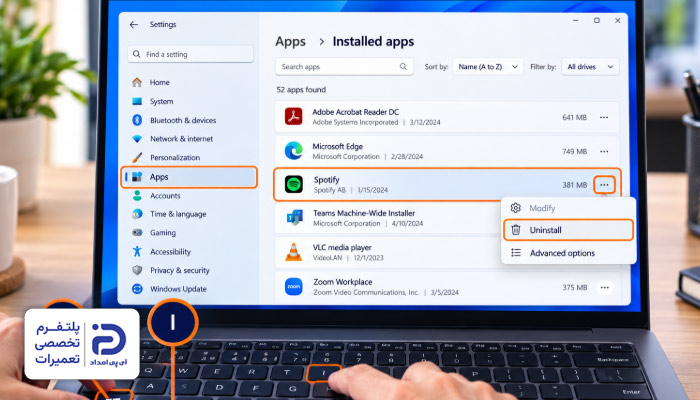
Task: Click the "749 MB" size for Edge
Action: [x=575, y=151]
